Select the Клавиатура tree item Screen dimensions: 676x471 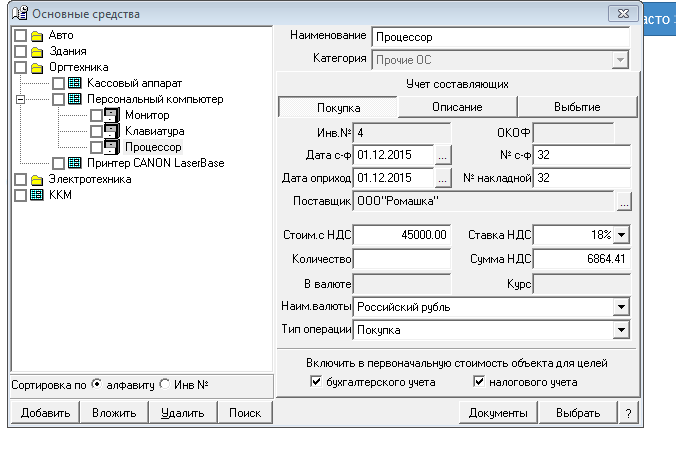(154, 131)
